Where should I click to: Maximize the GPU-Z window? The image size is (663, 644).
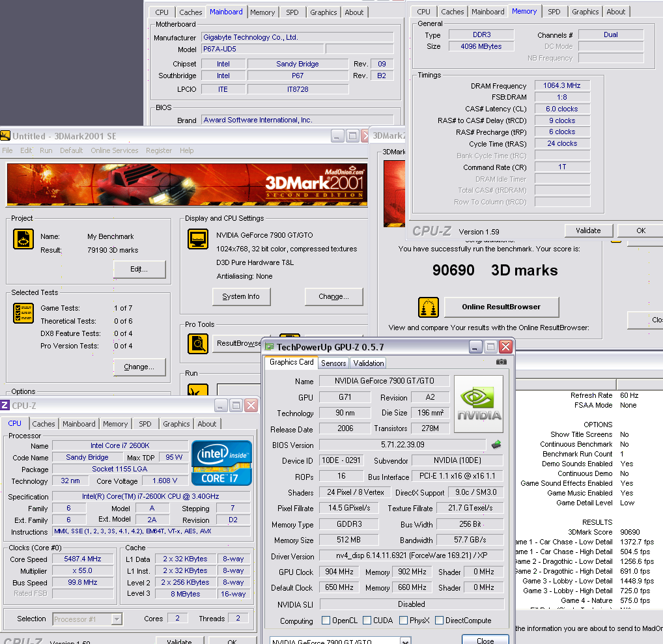tap(490, 347)
